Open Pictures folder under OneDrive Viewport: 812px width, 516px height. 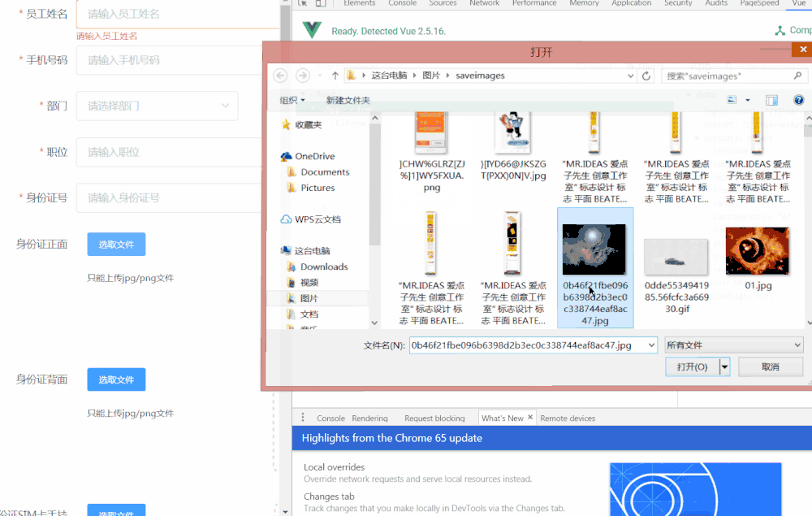pyautogui.click(x=311, y=188)
